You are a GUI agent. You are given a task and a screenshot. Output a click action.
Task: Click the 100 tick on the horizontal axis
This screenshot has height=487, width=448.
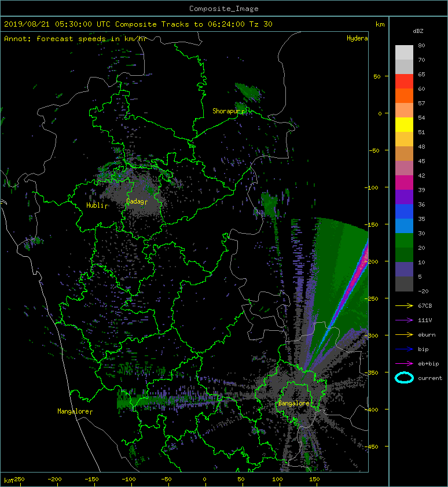pyautogui.click(x=277, y=479)
